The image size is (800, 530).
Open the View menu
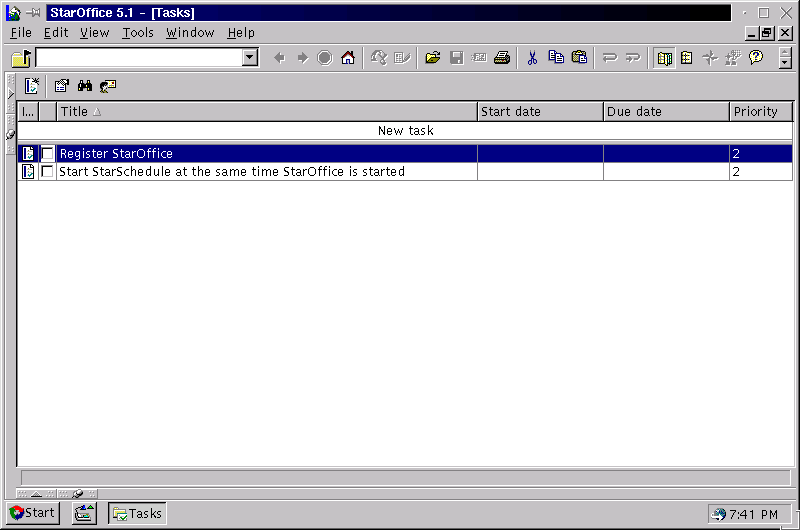pyautogui.click(x=94, y=33)
